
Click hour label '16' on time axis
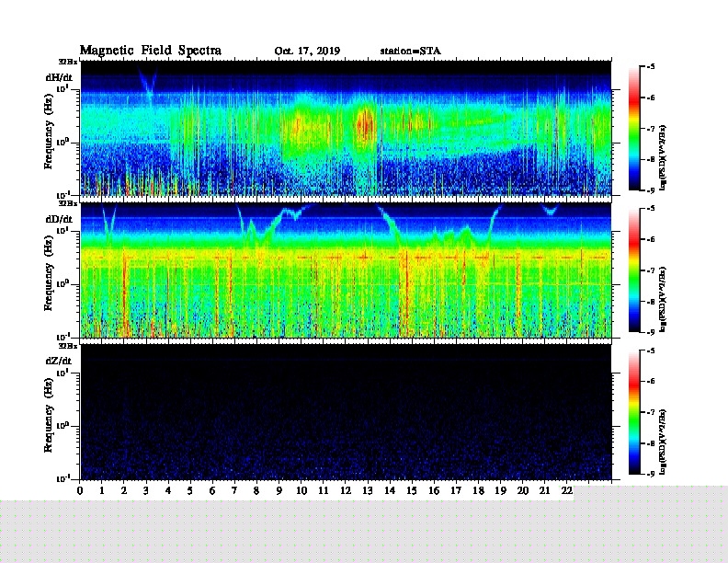point(434,490)
